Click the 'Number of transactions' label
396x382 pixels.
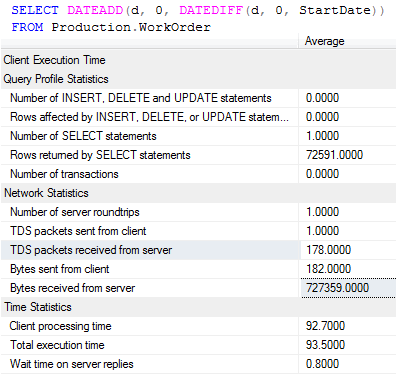(x=64, y=174)
